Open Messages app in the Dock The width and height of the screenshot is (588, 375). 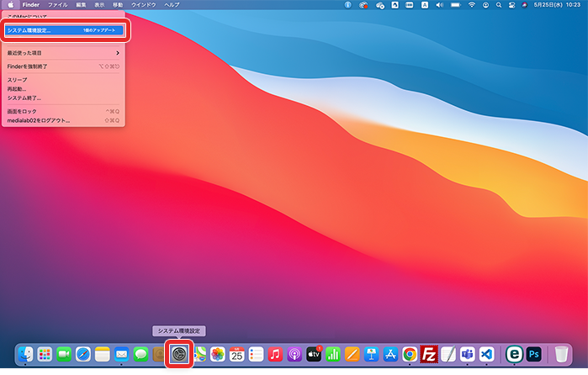140,354
